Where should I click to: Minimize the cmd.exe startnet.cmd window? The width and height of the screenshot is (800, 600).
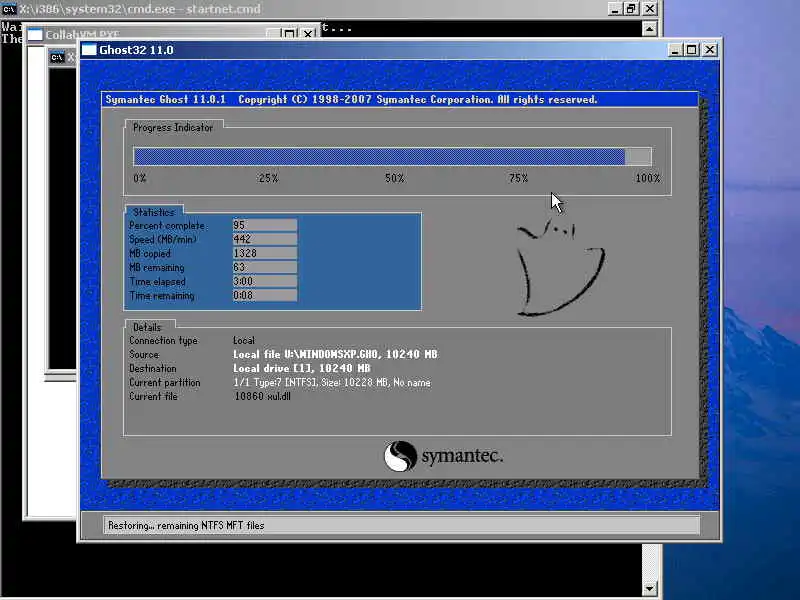pos(614,9)
